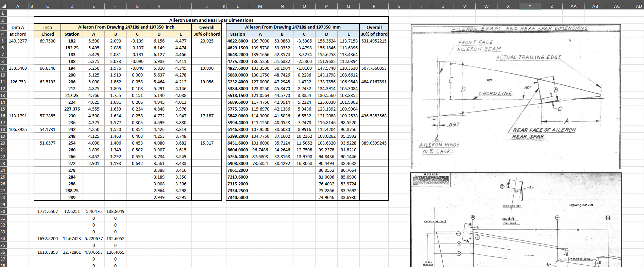Select the Drawing 231229 image
The height and width of the screenshot is (267, 644).
pos(515,219)
